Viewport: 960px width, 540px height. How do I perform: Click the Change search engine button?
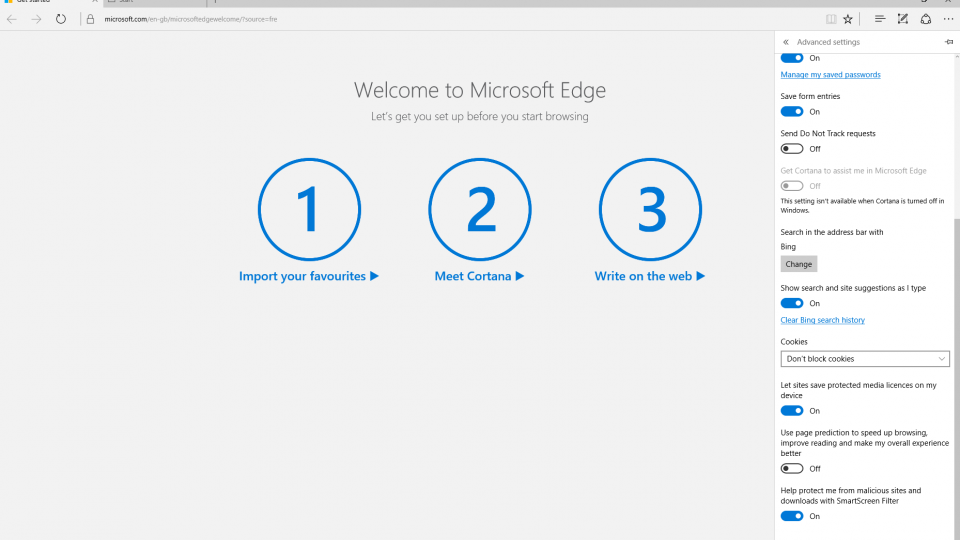tap(798, 264)
